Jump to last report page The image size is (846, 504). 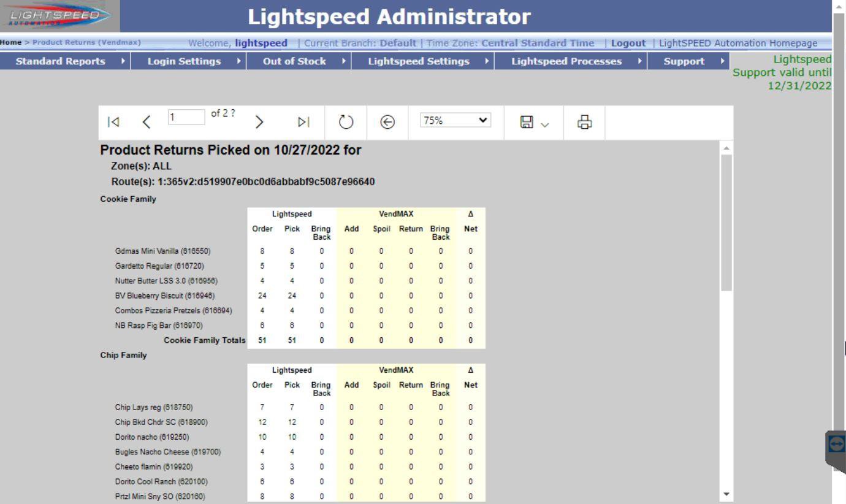[x=304, y=122]
